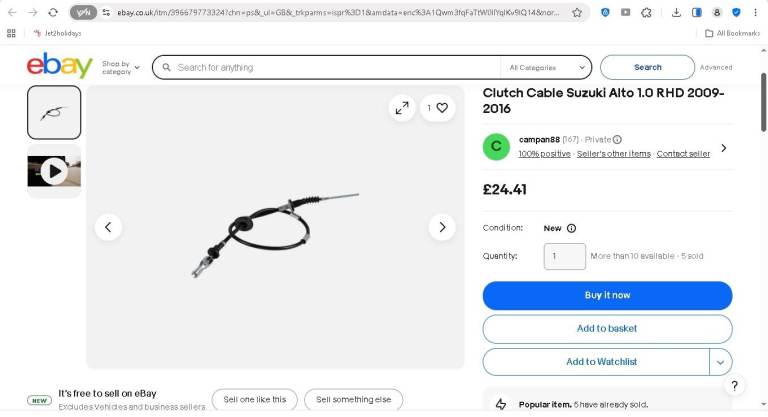Click the eBay logo
The width and height of the screenshot is (768, 417).
(59, 66)
